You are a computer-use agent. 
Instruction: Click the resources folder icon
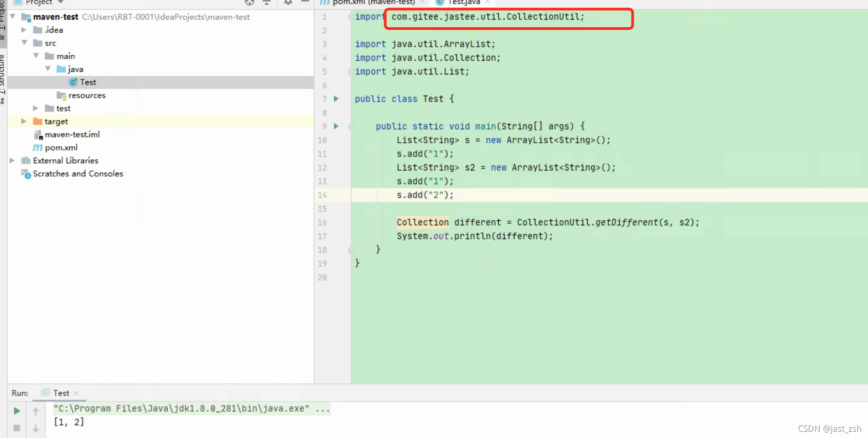click(x=61, y=95)
